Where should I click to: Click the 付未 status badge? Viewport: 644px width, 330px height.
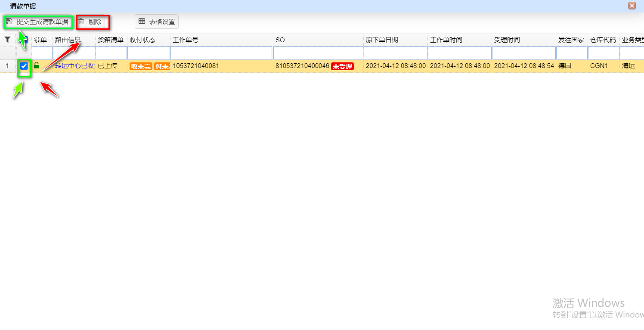[x=162, y=66]
